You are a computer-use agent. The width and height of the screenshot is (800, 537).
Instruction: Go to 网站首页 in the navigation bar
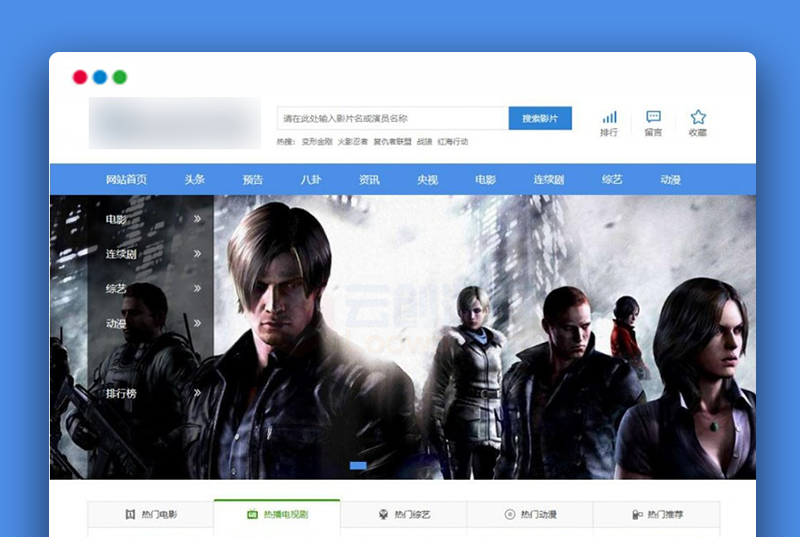pos(126,180)
